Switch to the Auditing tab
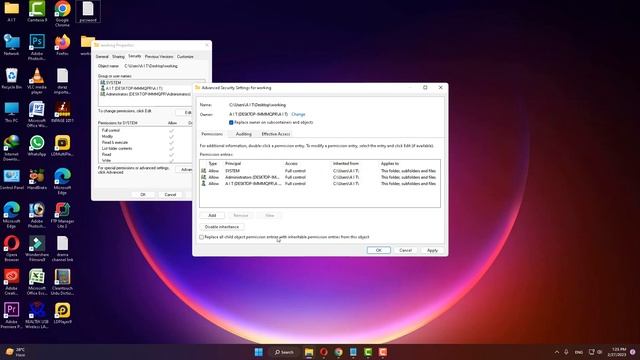Screen dimensions: 640x360 [244, 134]
